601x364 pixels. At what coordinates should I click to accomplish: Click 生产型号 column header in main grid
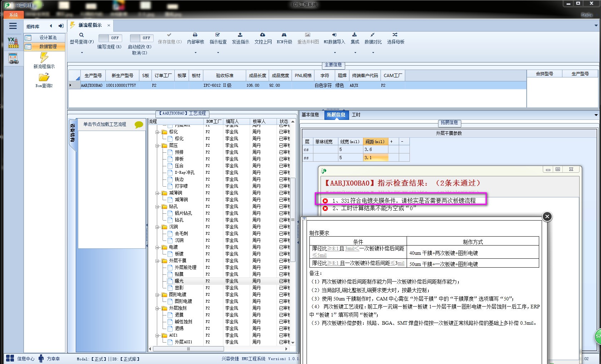(x=93, y=76)
